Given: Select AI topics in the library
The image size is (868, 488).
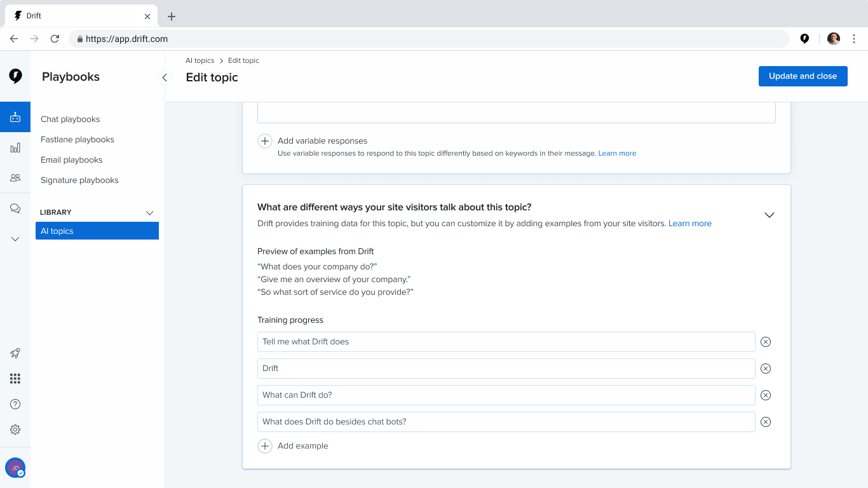Looking at the screenshot, I should [97, 231].
